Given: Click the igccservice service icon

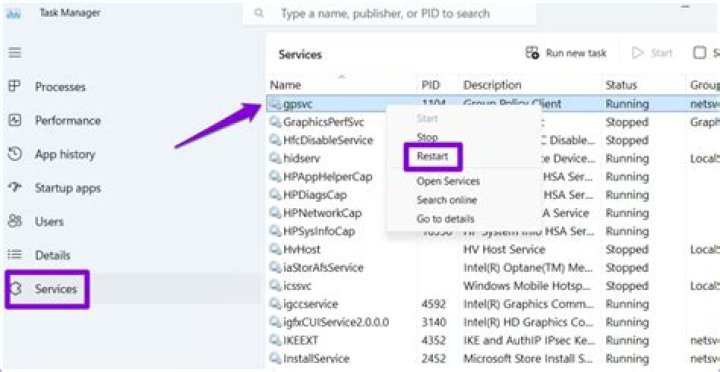Looking at the screenshot, I should pyautogui.click(x=275, y=304).
